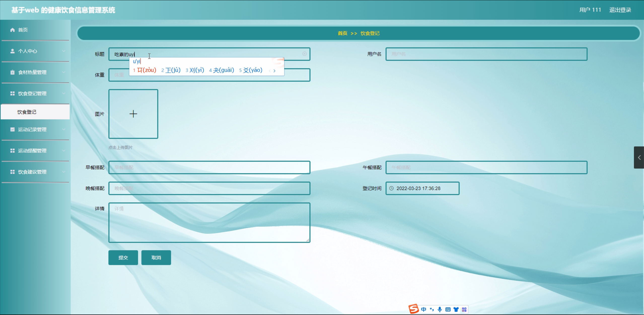Click the home icon in sidebar
This screenshot has width=644, height=315.
point(12,30)
